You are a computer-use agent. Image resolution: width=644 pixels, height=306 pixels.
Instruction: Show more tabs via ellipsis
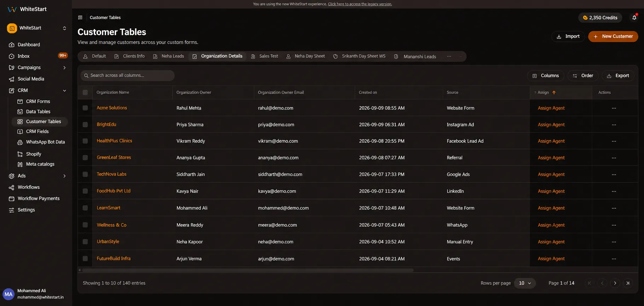click(449, 56)
